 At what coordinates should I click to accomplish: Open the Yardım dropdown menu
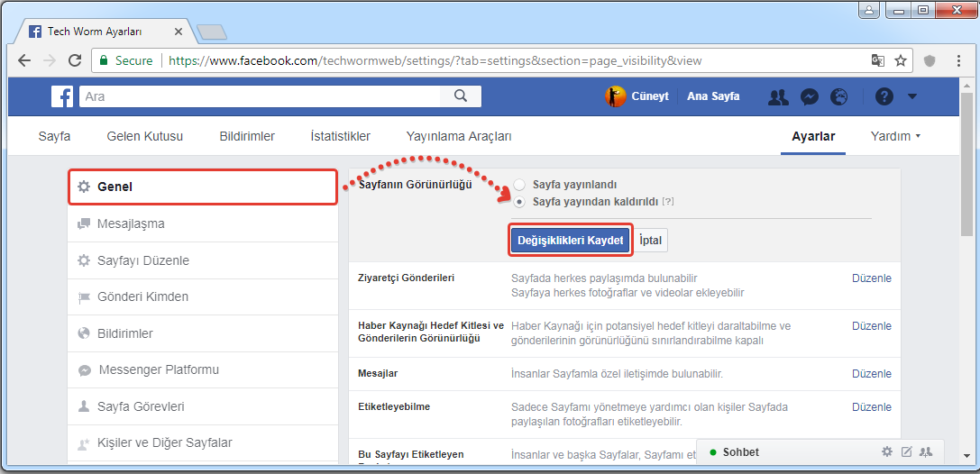pos(895,137)
